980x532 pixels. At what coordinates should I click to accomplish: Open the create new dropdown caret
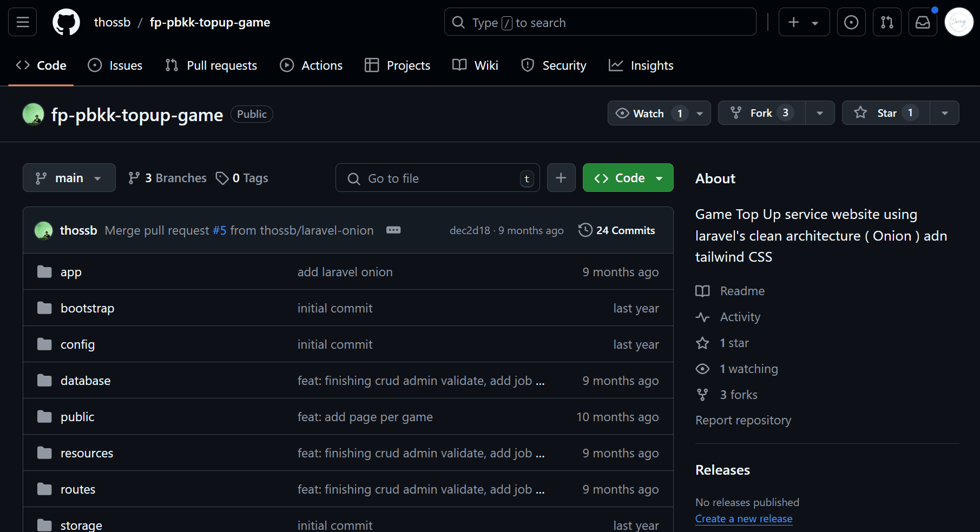coord(815,23)
